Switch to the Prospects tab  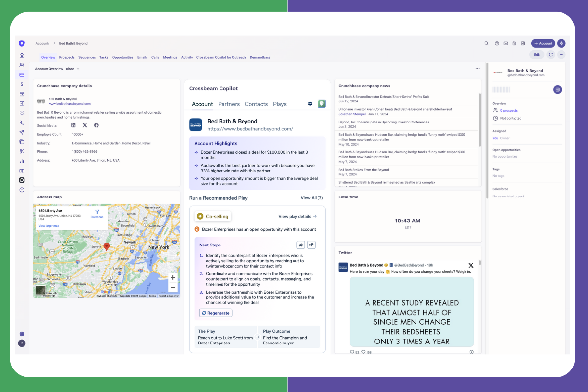tap(67, 57)
